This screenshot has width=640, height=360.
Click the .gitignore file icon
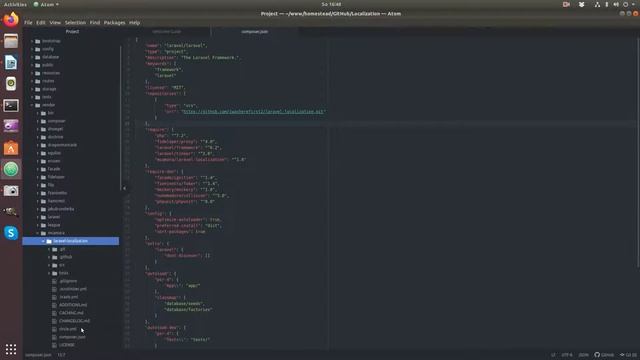tap(54, 281)
